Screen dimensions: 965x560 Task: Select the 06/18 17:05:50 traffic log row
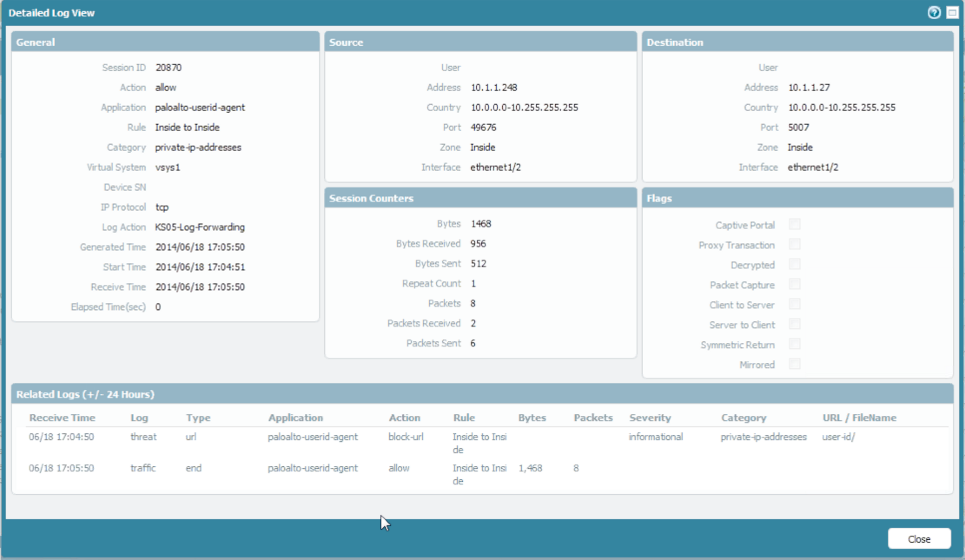[486, 474]
